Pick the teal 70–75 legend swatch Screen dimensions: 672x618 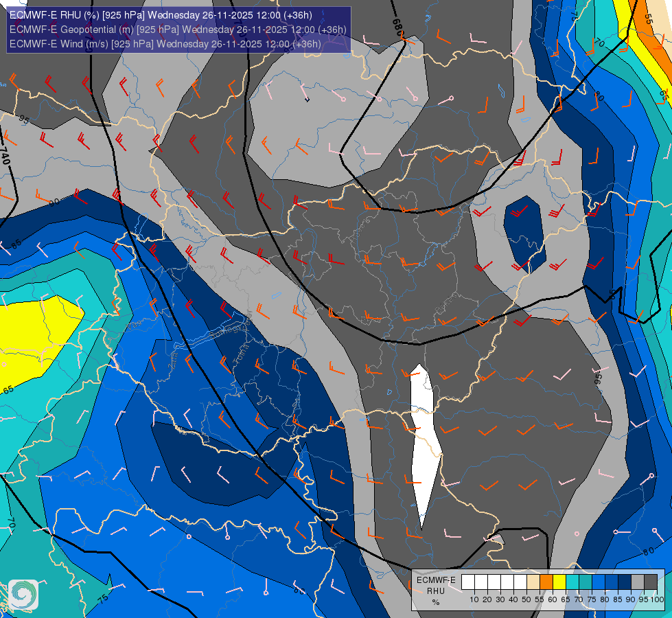[x=586, y=582]
